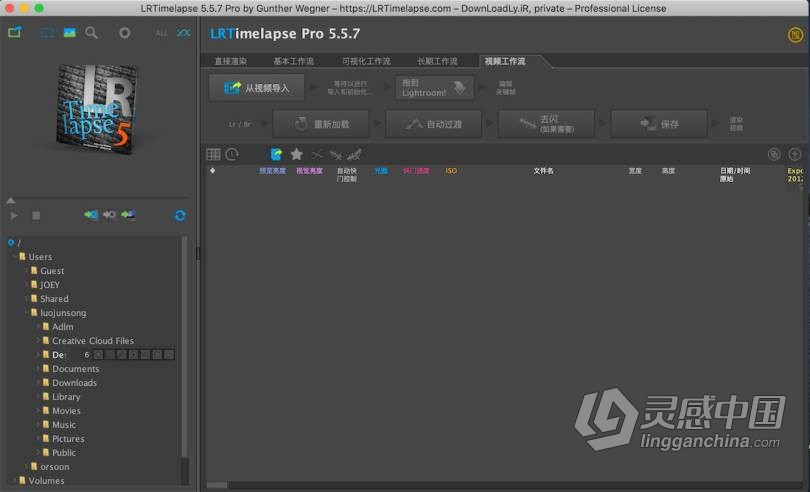Stop preview playback with the square button
Image resolution: width=810 pixels, height=492 pixels.
coord(36,216)
